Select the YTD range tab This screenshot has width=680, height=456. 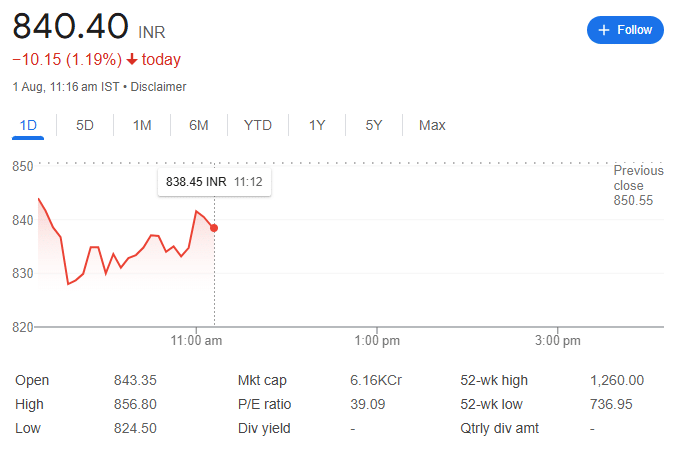tap(258, 125)
